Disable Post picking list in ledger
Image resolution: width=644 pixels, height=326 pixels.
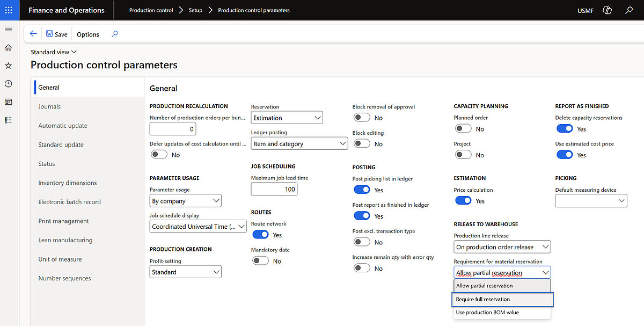click(x=362, y=189)
